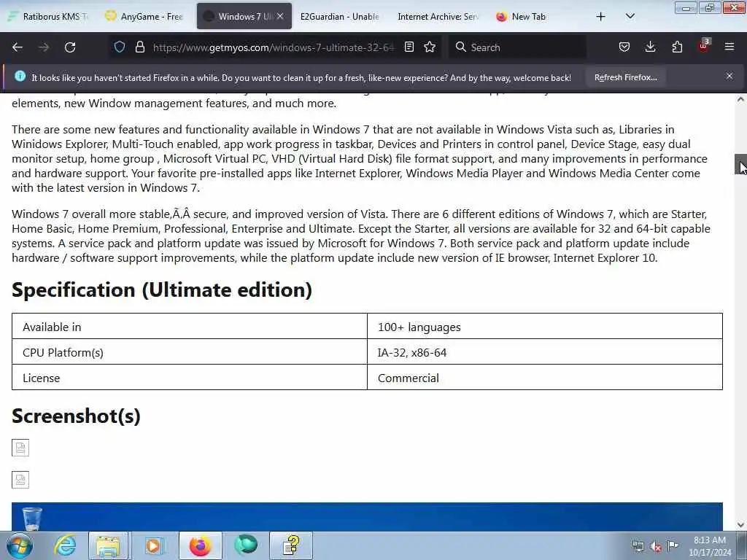
Task: Click the site security padlock icon
Action: pyautogui.click(x=139, y=47)
